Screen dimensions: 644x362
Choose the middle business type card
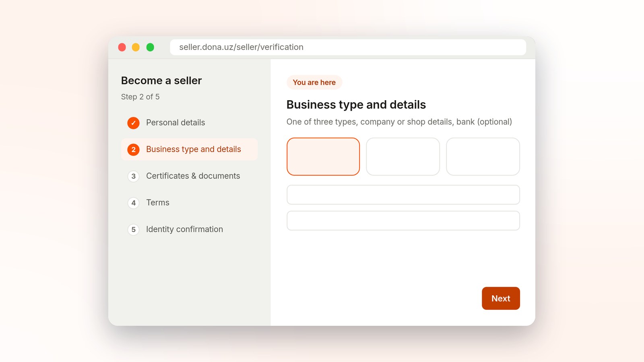tap(403, 156)
